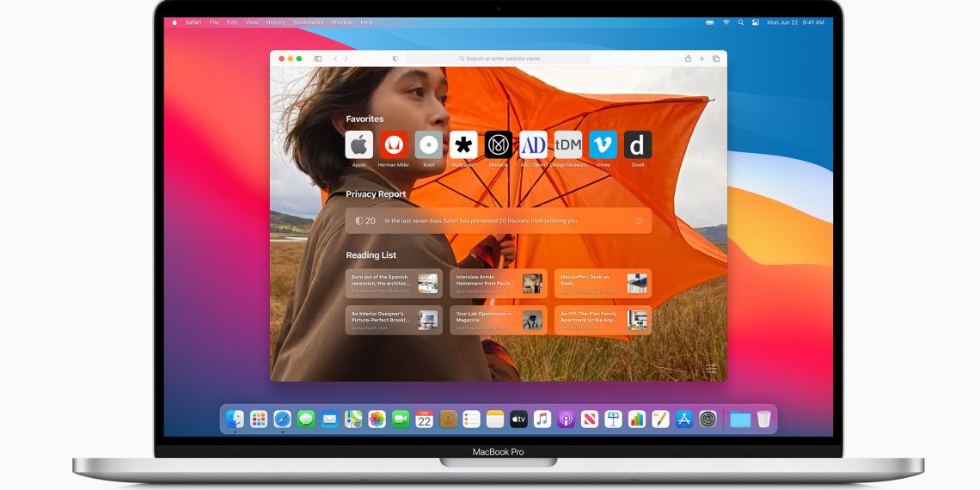Click the search or enter website field
Screen dimensions: 980x490
point(499,58)
